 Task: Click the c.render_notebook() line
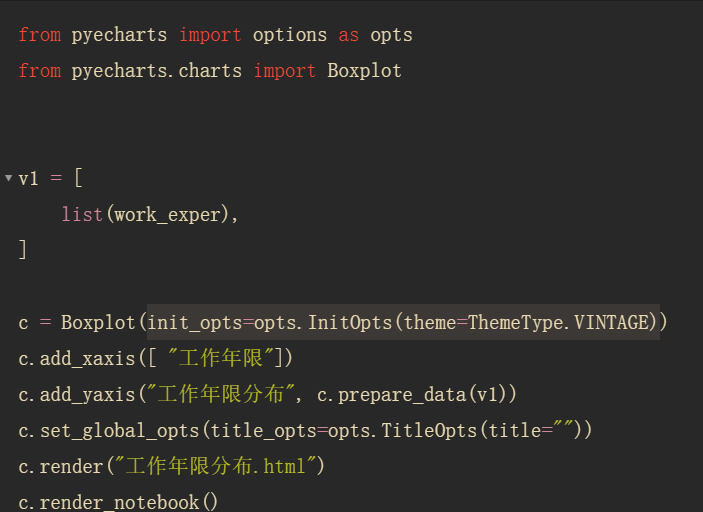click(x=118, y=502)
